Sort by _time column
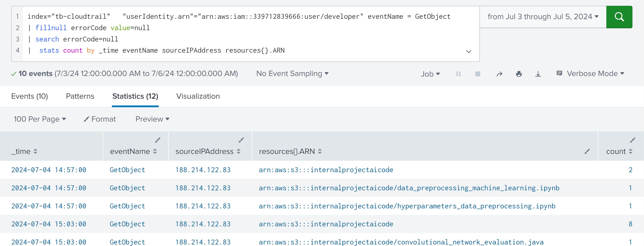The height and width of the screenshot is (246, 644). [24, 151]
